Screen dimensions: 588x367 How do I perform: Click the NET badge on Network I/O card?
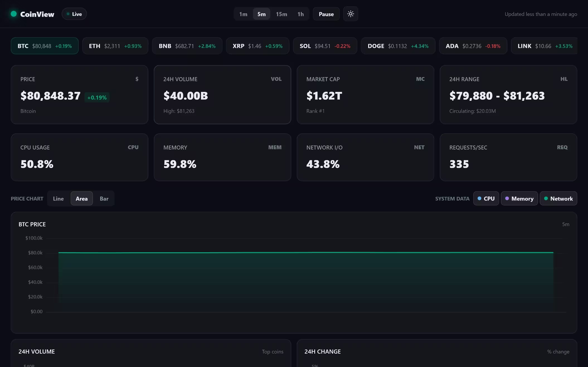[419, 147]
